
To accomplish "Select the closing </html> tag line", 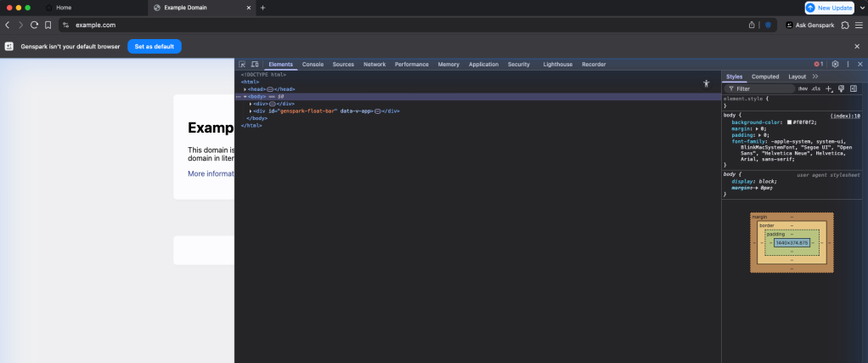I will tap(251, 125).
